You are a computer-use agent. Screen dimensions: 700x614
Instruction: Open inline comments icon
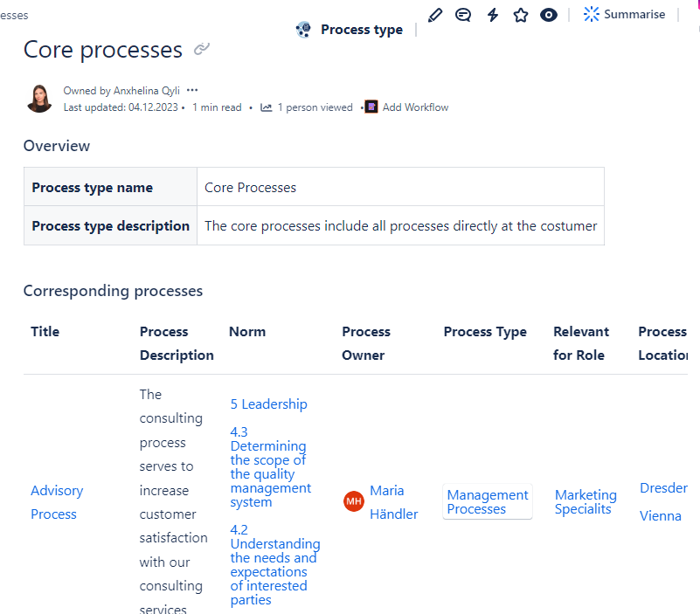click(x=463, y=15)
